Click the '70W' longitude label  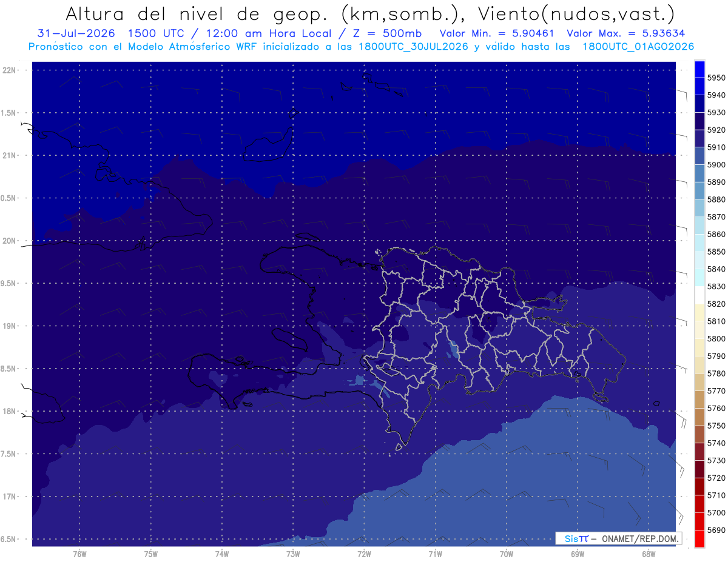point(507,554)
